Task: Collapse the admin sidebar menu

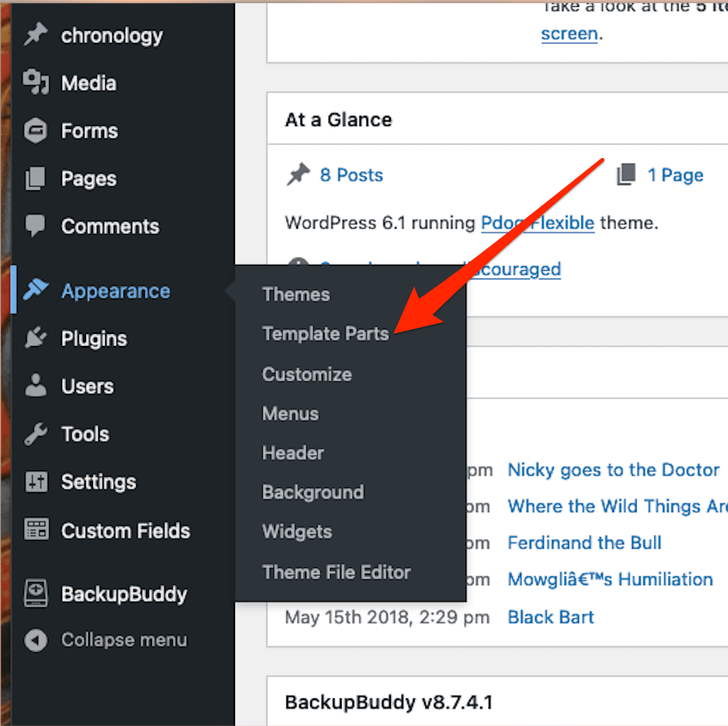Action: pos(123,640)
